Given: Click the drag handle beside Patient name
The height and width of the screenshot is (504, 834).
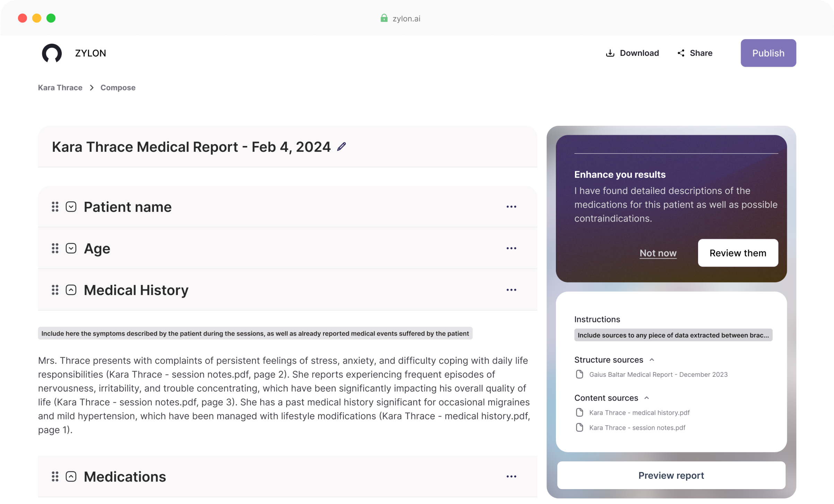Looking at the screenshot, I should [x=55, y=207].
